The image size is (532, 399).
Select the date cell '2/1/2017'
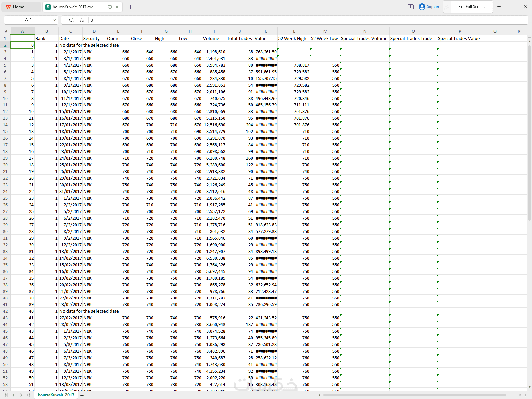click(x=70, y=52)
